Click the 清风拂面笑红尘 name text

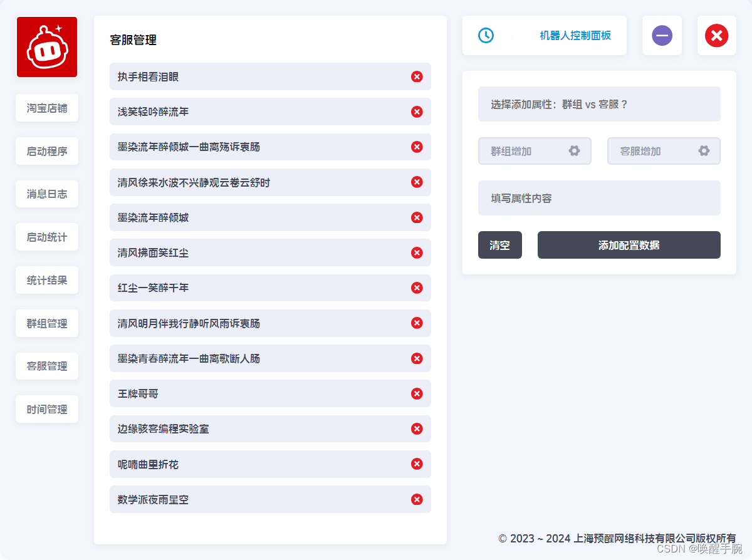pyautogui.click(x=153, y=252)
